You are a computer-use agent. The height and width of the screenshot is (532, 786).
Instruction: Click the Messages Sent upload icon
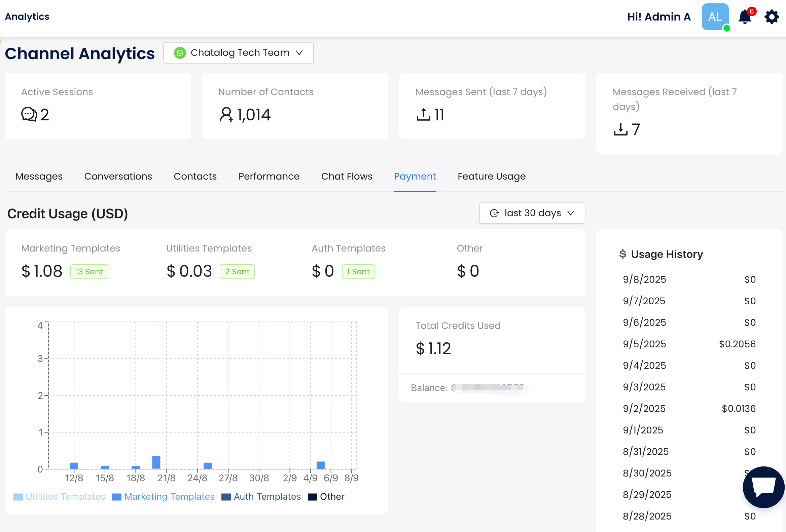tap(423, 114)
